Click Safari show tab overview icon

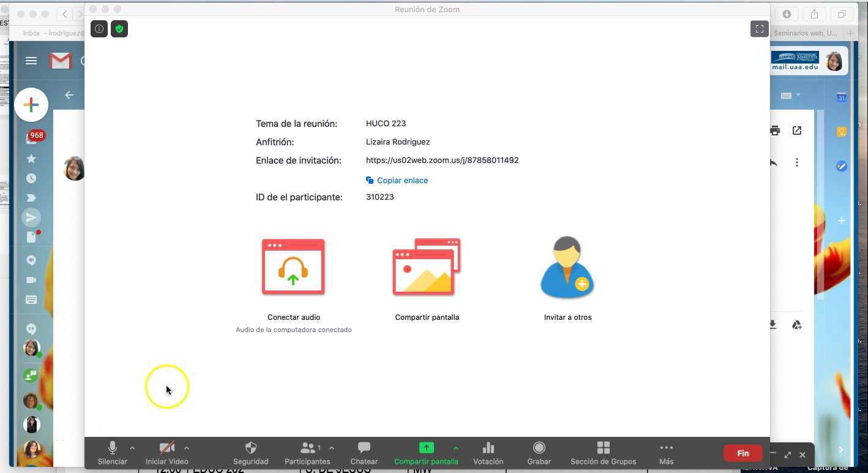coord(842,14)
